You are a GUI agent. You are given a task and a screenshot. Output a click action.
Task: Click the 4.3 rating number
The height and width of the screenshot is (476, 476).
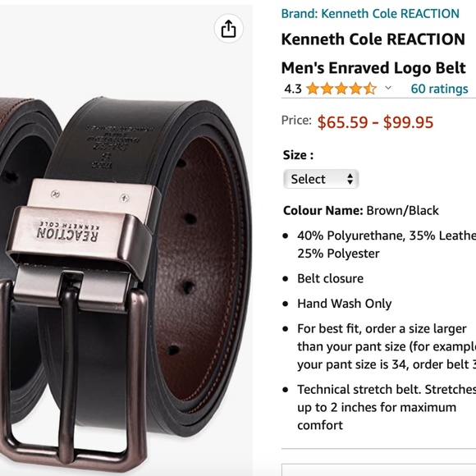pos(293,89)
